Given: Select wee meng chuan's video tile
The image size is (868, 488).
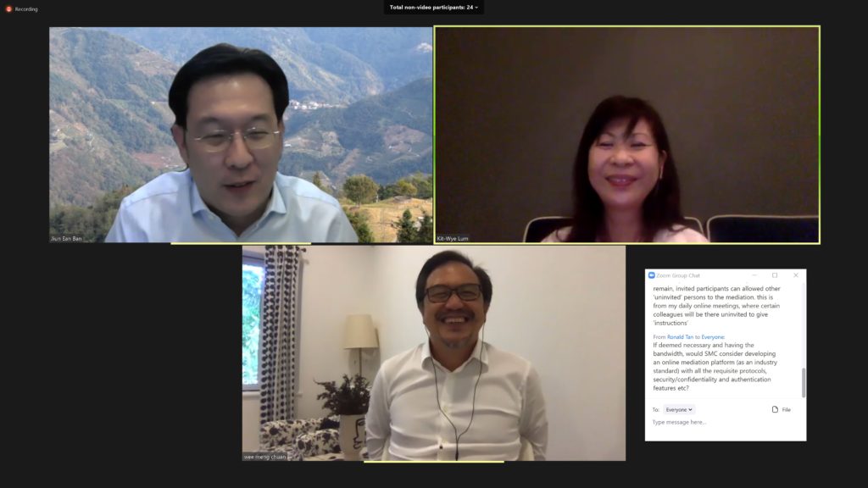Looking at the screenshot, I should click(x=434, y=353).
